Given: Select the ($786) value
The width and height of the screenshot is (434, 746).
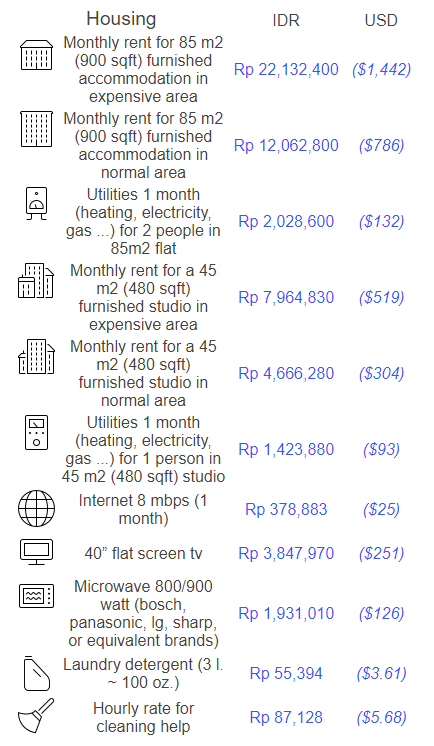Looking at the screenshot, I should [x=381, y=145].
